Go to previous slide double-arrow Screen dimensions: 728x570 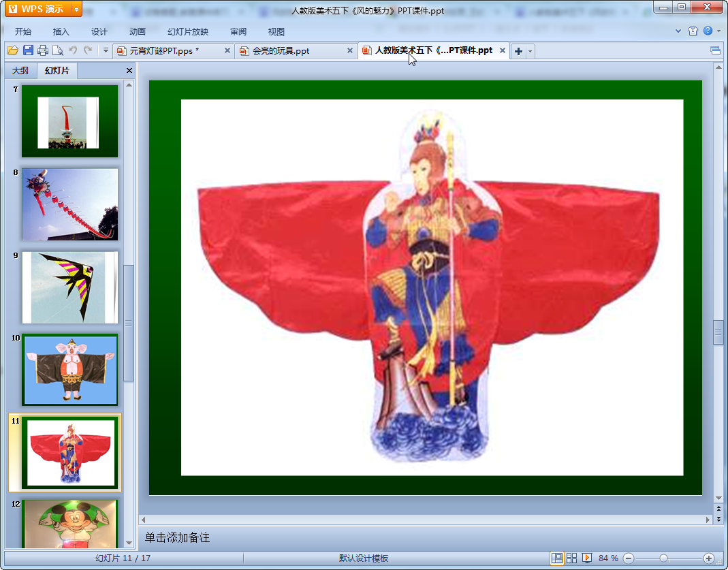pyautogui.click(x=718, y=509)
